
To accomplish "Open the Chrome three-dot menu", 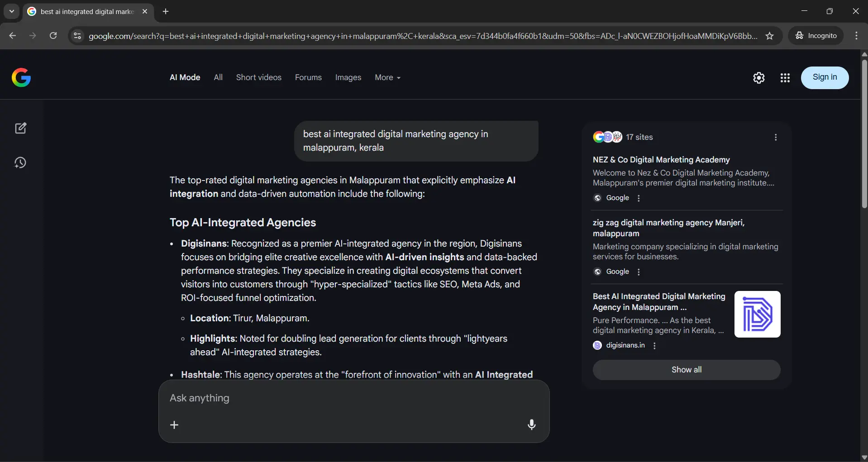I will pyautogui.click(x=857, y=36).
